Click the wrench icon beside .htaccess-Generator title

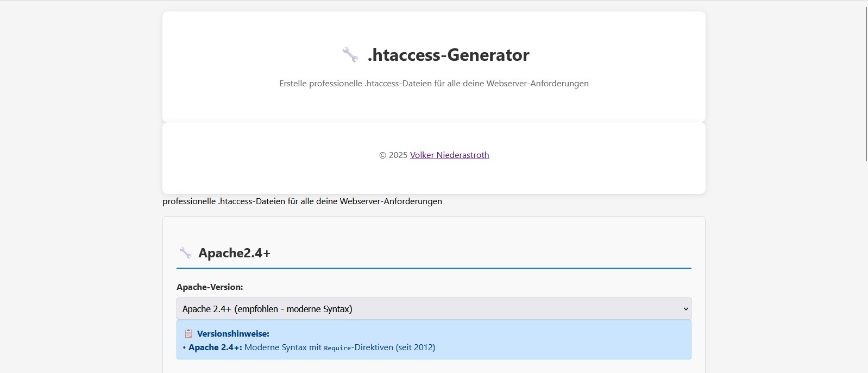click(350, 54)
